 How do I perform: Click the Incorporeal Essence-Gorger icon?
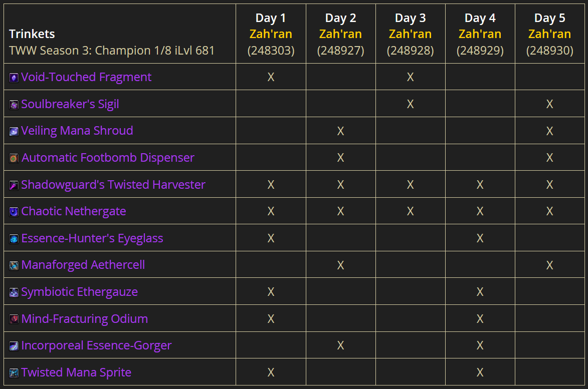pos(14,346)
